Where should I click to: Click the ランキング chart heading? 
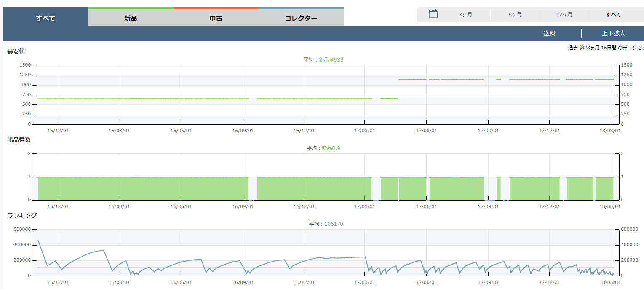(22, 216)
